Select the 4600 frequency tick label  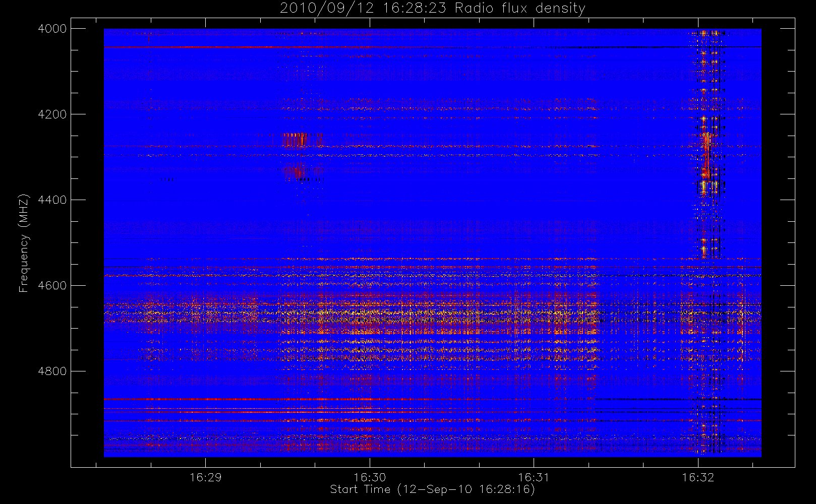pyautogui.click(x=52, y=286)
